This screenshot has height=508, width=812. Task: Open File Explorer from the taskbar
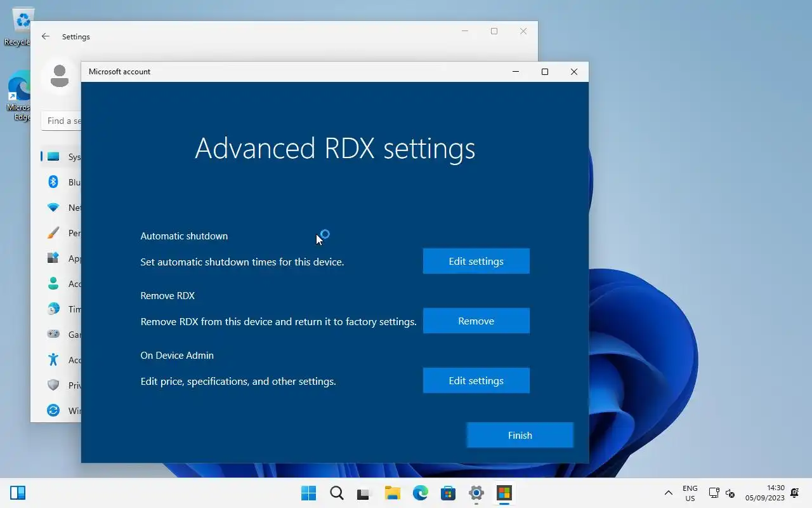pyautogui.click(x=393, y=493)
